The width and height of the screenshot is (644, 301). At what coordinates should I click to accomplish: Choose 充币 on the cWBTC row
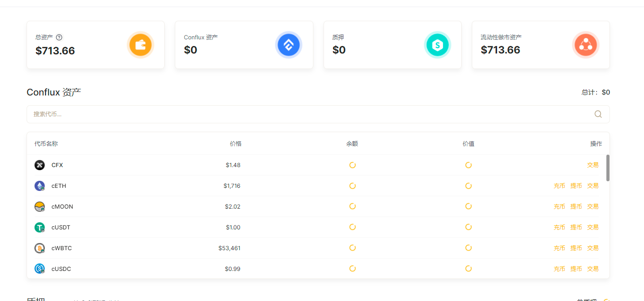559,248
